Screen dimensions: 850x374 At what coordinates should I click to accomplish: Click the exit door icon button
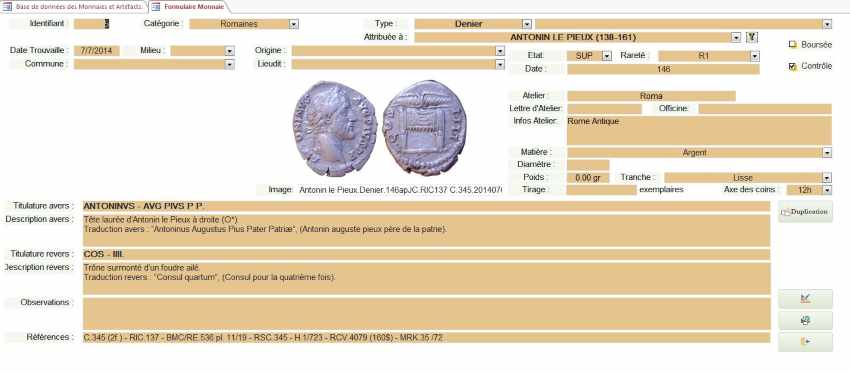(805, 342)
